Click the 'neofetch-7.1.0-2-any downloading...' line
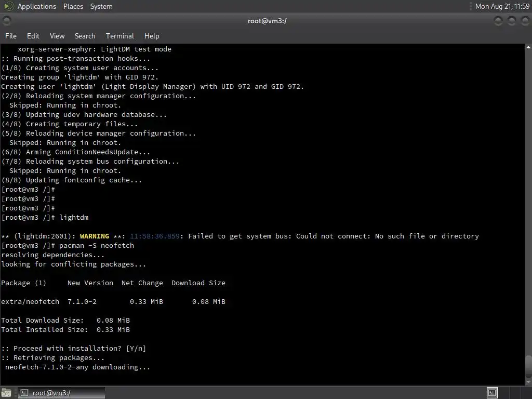This screenshot has width=532, height=399. [x=77, y=367]
